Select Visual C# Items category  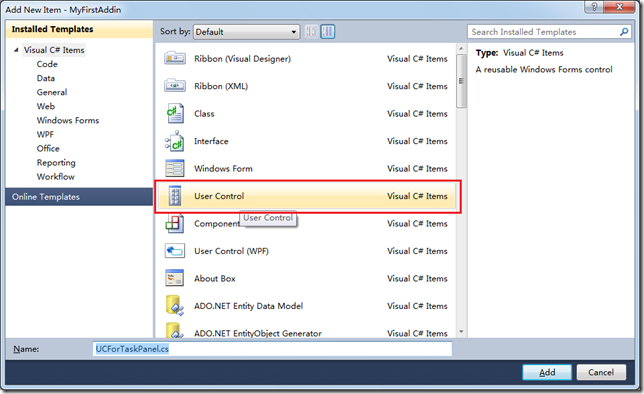pos(54,50)
